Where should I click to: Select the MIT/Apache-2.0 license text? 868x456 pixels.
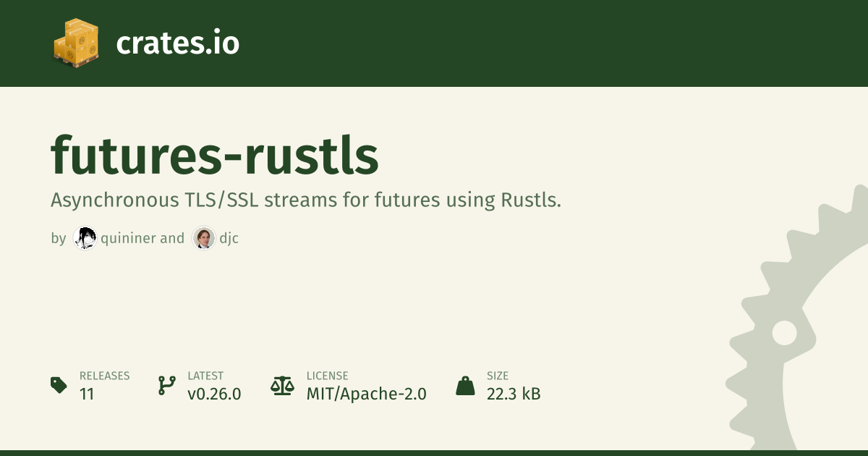[x=366, y=394]
